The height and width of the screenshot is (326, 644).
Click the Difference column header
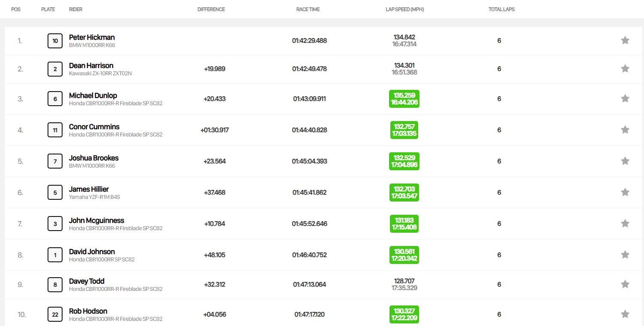[x=211, y=9]
